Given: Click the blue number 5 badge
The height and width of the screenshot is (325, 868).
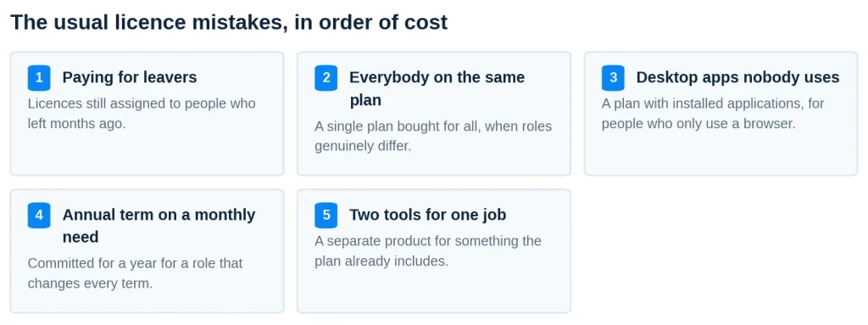Looking at the screenshot, I should [x=326, y=216].
